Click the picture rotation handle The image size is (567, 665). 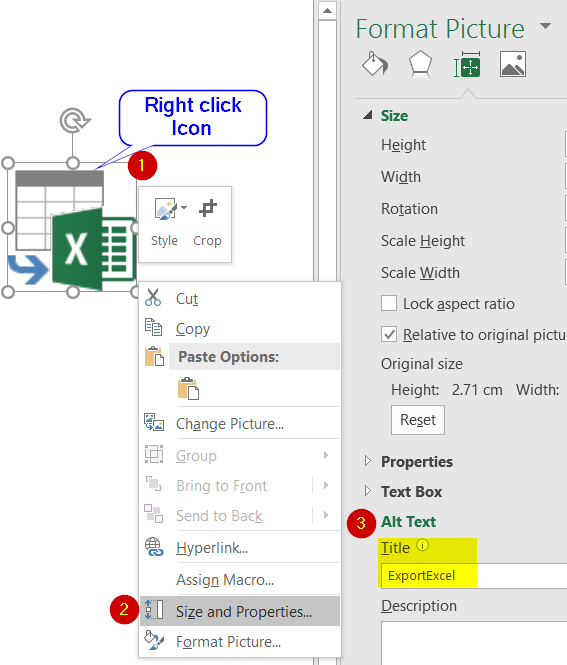coord(74,120)
